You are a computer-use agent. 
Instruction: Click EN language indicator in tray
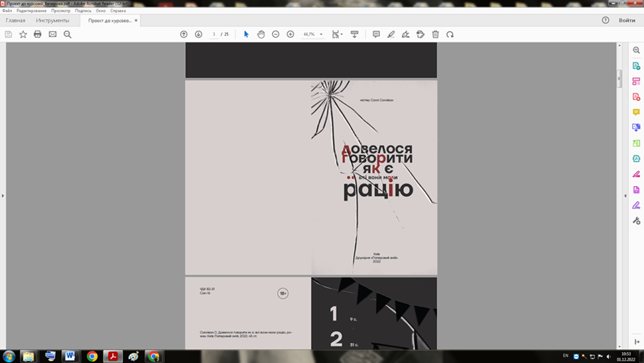point(566,356)
